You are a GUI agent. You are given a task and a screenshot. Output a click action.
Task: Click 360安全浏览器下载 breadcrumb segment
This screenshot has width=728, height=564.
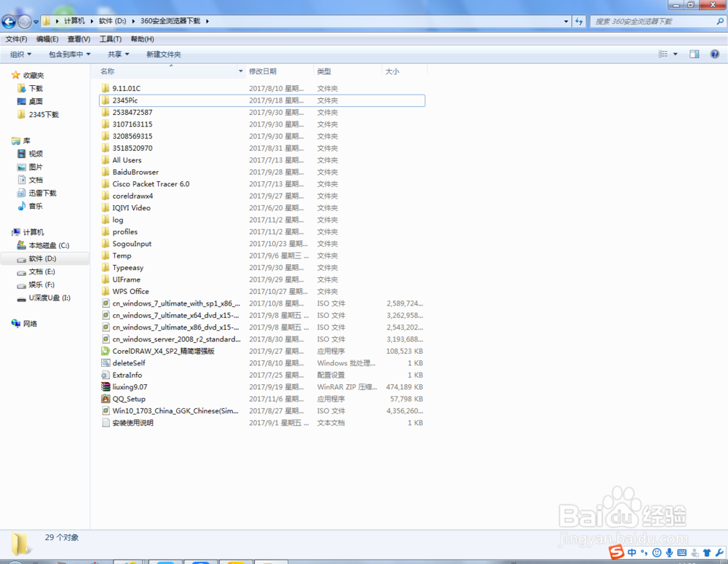(170, 21)
